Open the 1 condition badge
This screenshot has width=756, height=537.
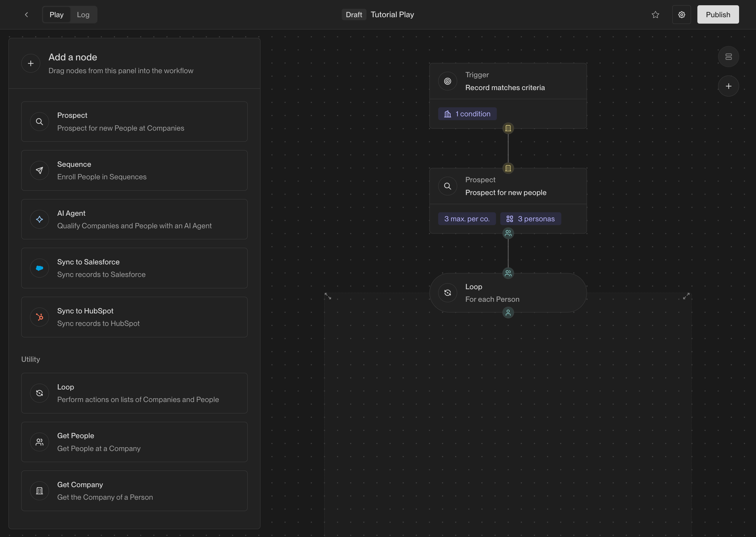[467, 114]
